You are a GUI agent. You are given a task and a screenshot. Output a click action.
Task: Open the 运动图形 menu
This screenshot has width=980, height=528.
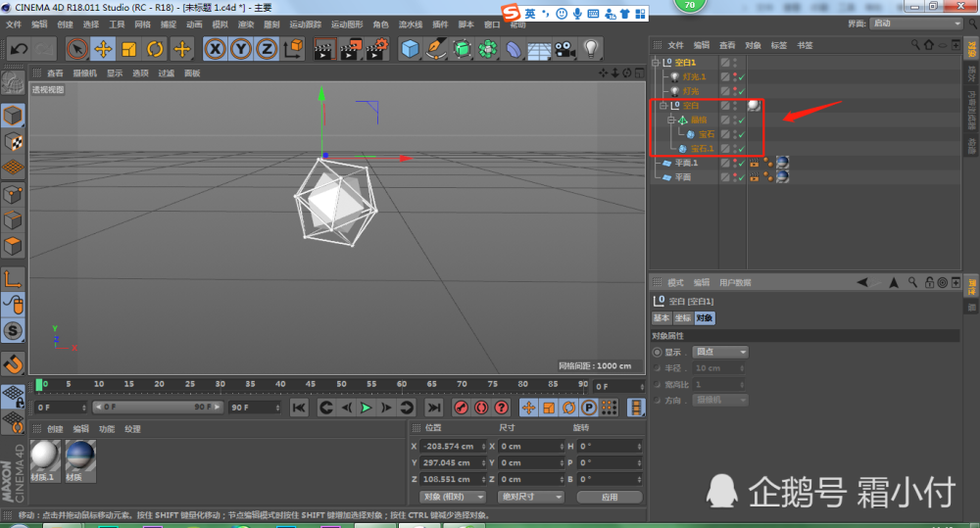[347, 24]
